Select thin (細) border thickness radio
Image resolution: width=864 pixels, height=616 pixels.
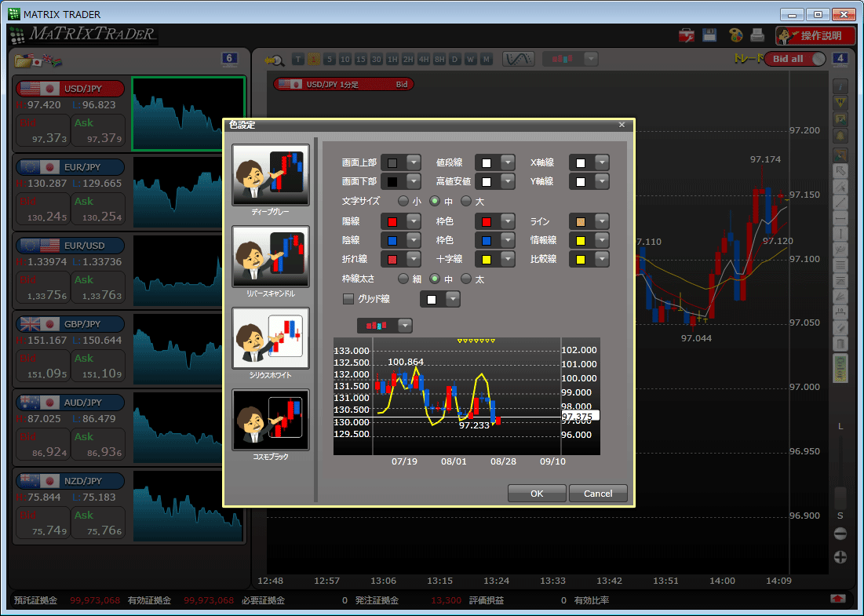[403, 279]
